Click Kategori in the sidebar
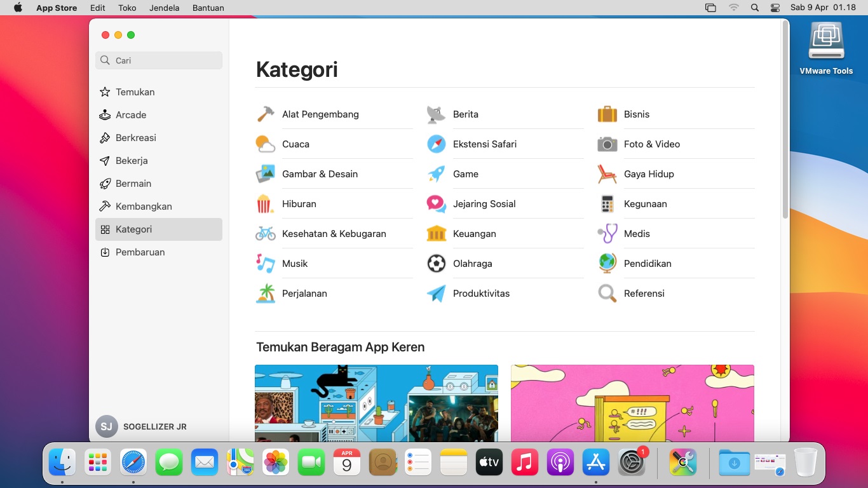868x488 pixels. click(159, 229)
